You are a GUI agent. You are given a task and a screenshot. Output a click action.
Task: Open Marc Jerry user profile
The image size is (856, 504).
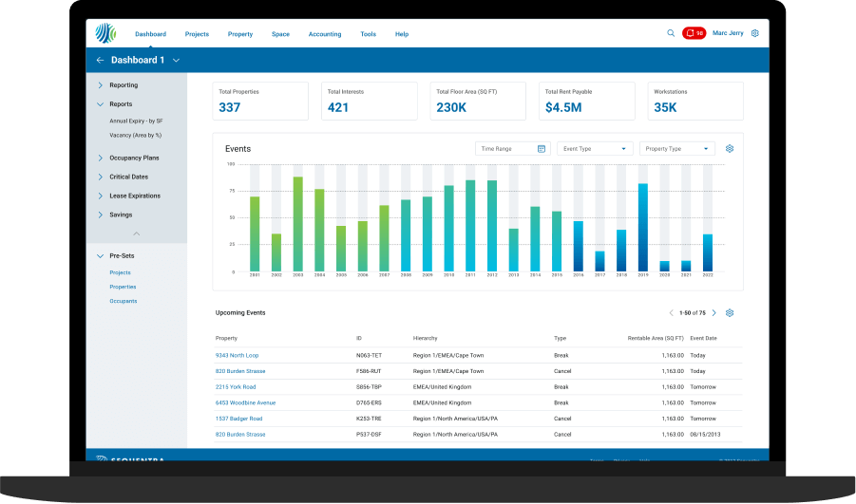point(728,33)
